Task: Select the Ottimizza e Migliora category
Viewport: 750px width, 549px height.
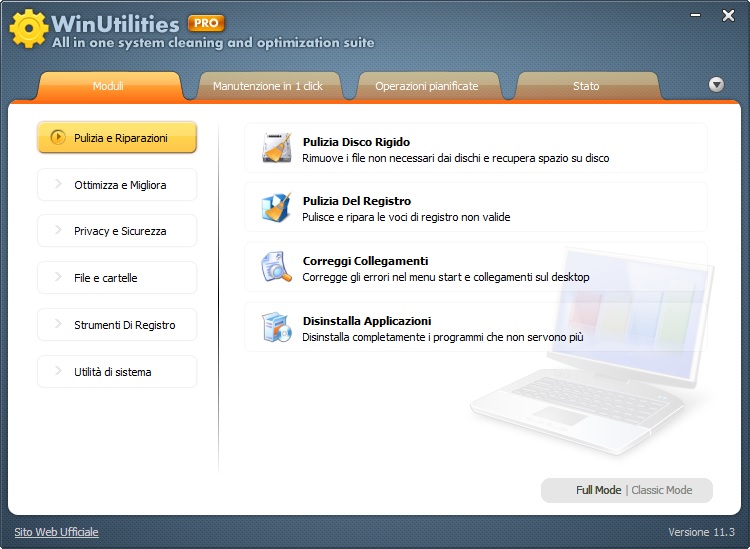Action: click(117, 185)
